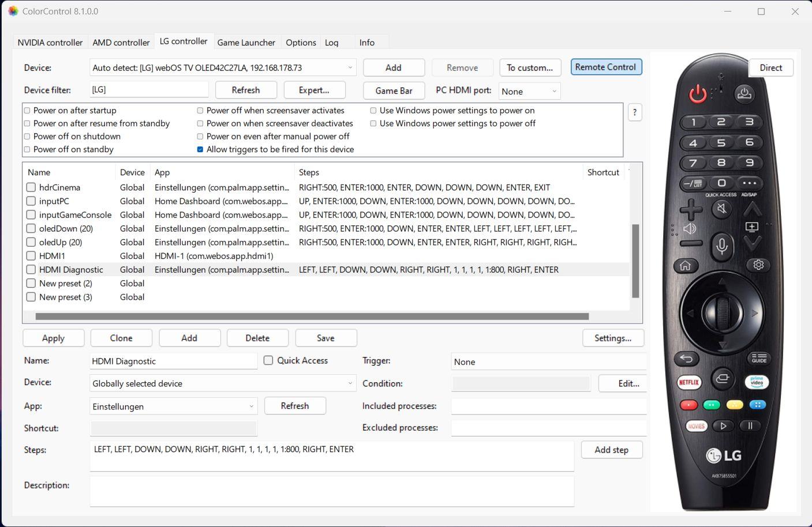Viewport: 812px width, 527px height.
Task: Click the settings gear on remote
Action: point(758,265)
